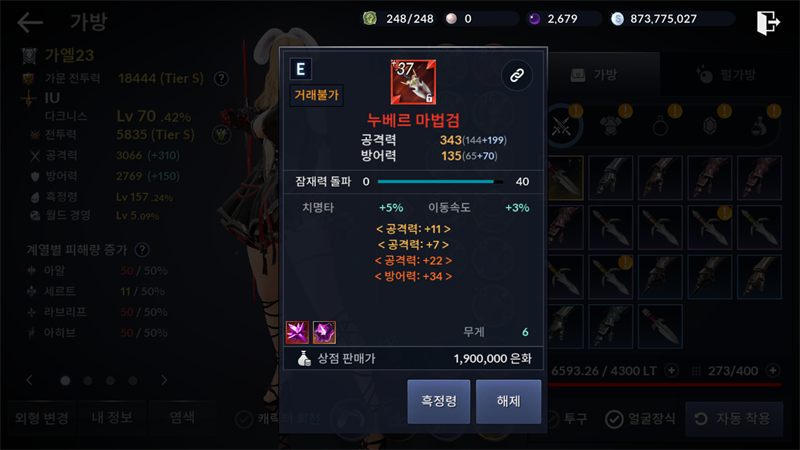The width and height of the screenshot is (800, 450).
Task: Click the chain link share icon
Action: (517, 76)
